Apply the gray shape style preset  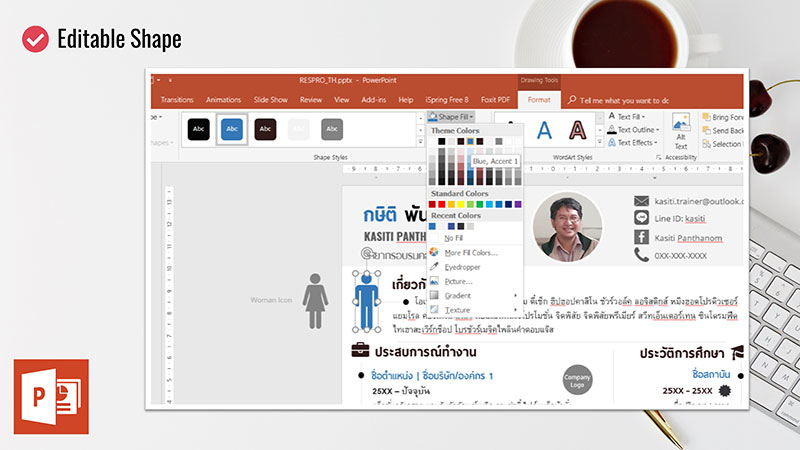tap(332, 129)
